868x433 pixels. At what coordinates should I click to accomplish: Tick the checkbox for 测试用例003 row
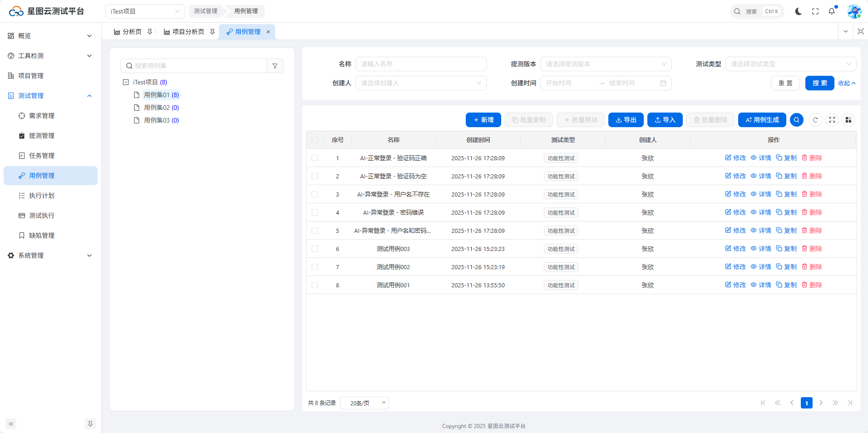pyautogui.click(x=315, y=249)
